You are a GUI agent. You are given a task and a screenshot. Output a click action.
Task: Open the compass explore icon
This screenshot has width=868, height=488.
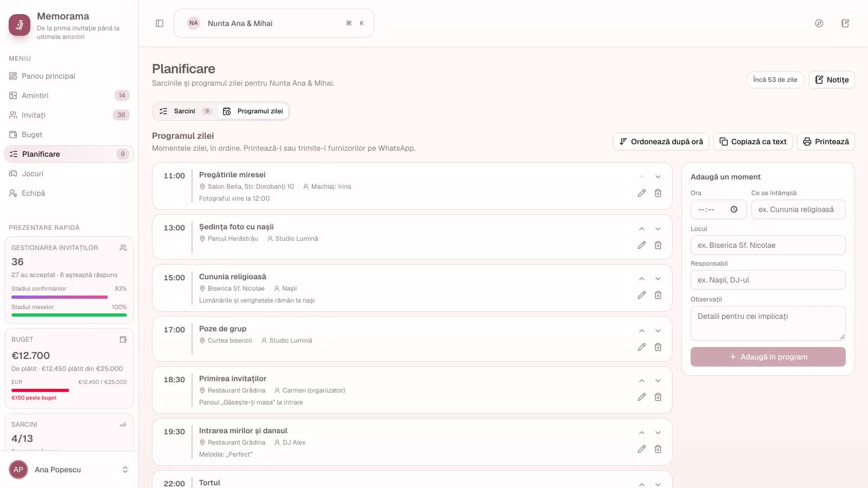point(819,23)
